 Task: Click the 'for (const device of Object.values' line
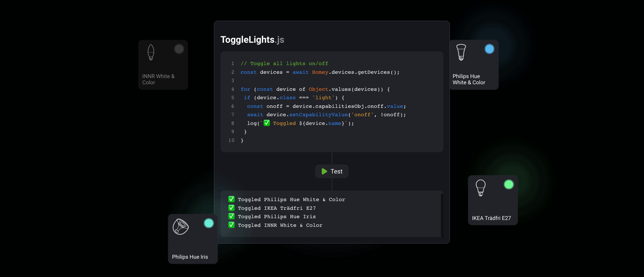[315, 89]
